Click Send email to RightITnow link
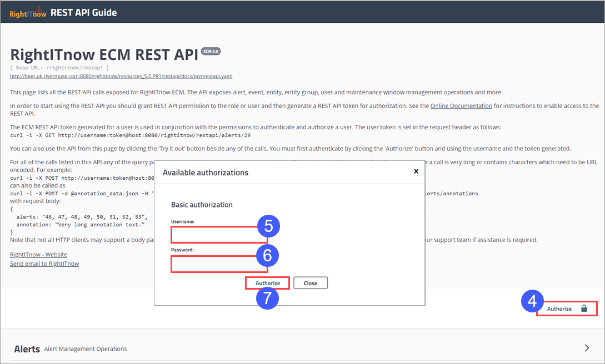Image resolution: width=605 pixels, height=364 pixels. click(44, 264)
